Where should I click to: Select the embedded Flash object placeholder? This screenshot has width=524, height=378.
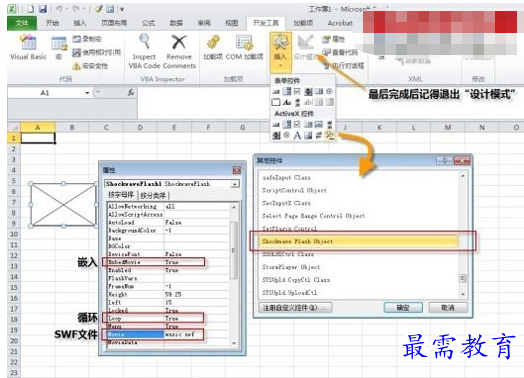click(63, 205)
